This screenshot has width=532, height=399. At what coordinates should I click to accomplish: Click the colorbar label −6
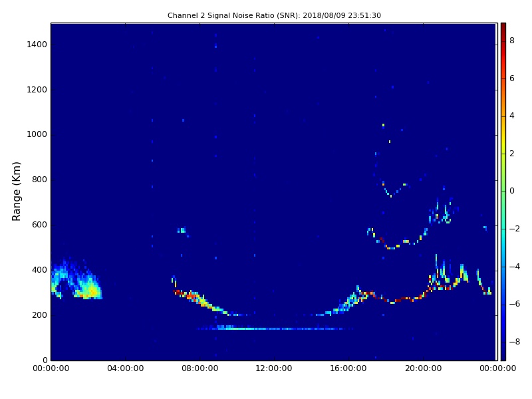515,304
